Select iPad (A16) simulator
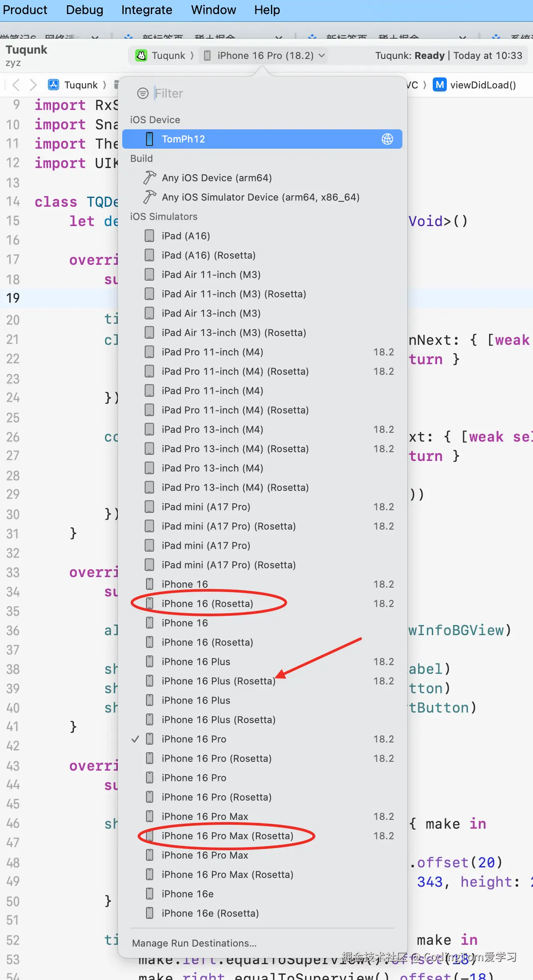 [262, 236]
